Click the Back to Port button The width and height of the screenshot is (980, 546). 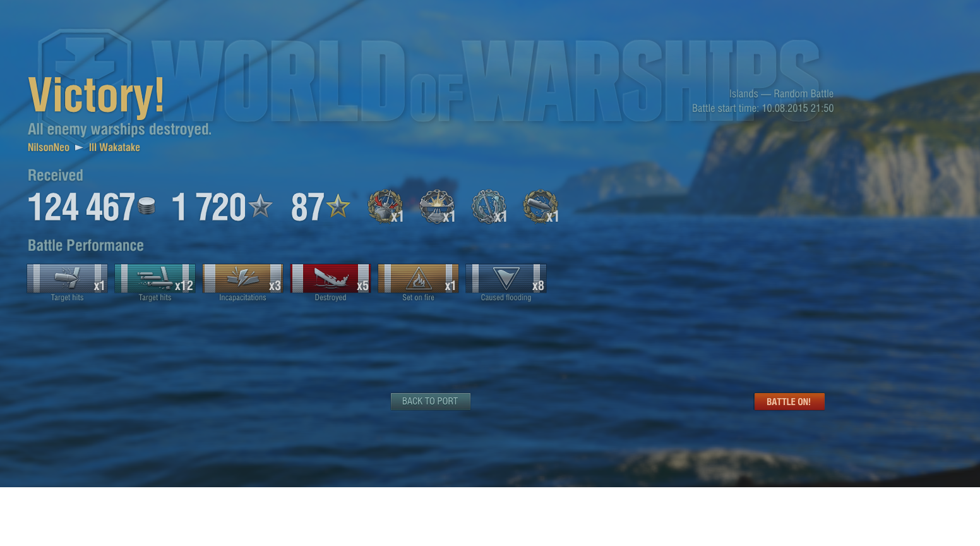click(430, 401)
